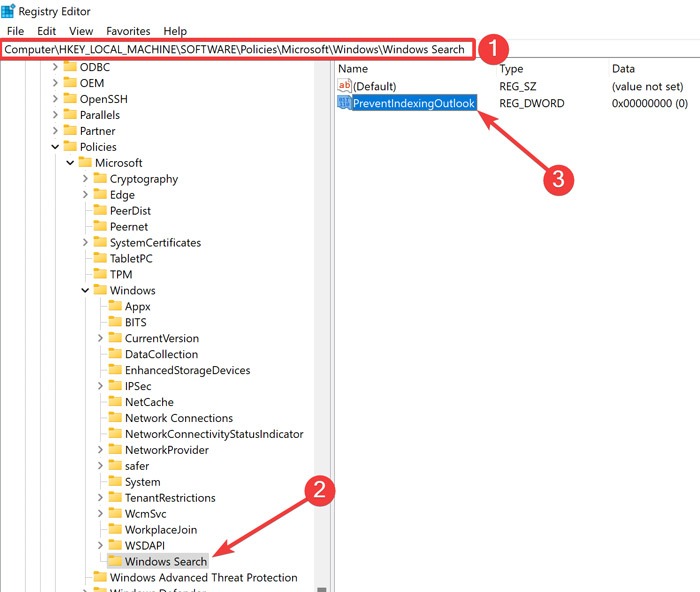Expand the Partner key

(55, 131)
